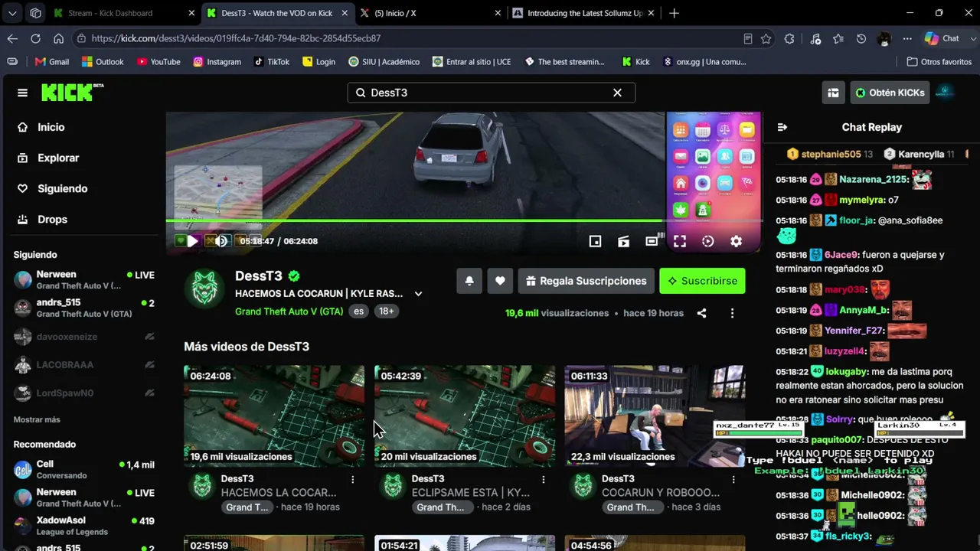Open browser extensions menu
The width and height of the screenshot is (980, 551).
[789, 38]
